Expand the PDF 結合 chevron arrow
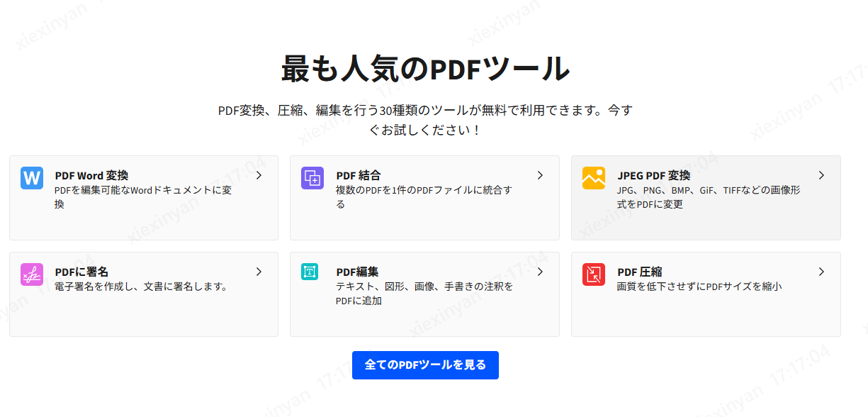The height and width of the screenshot is (417, 868). click(540, 175)
